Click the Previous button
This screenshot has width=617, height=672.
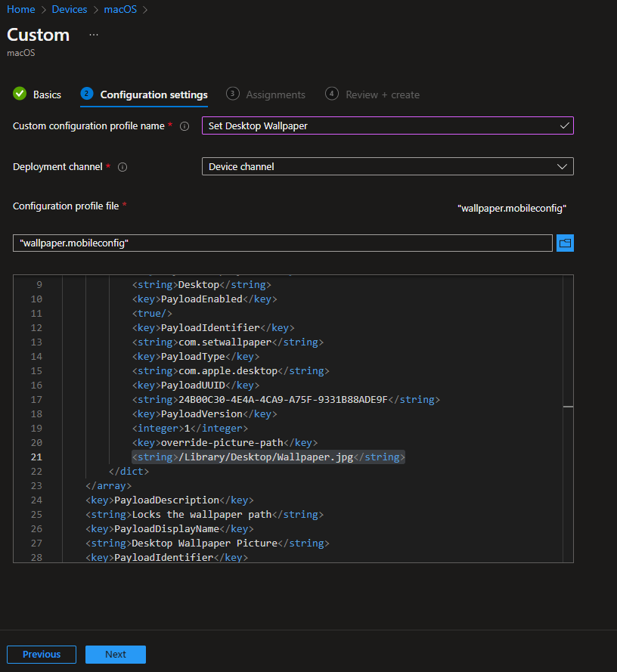pos(42,655)
